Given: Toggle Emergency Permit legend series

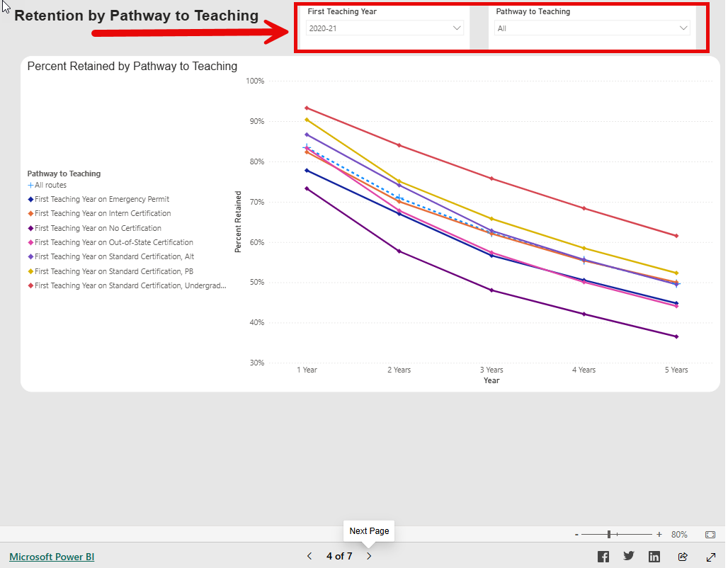Looking at the screenshot, I should (x=101, y=199).
